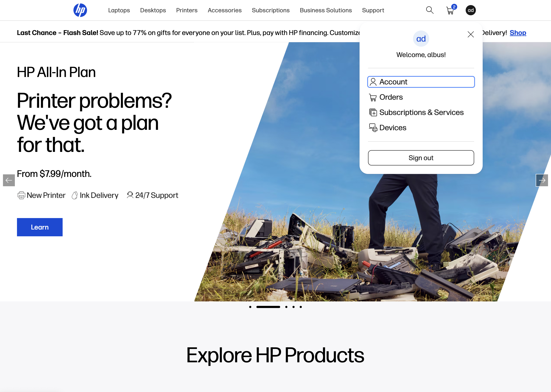The image size is (551, 392).
Task: Open the Support menu
Action: pos(373,10)
